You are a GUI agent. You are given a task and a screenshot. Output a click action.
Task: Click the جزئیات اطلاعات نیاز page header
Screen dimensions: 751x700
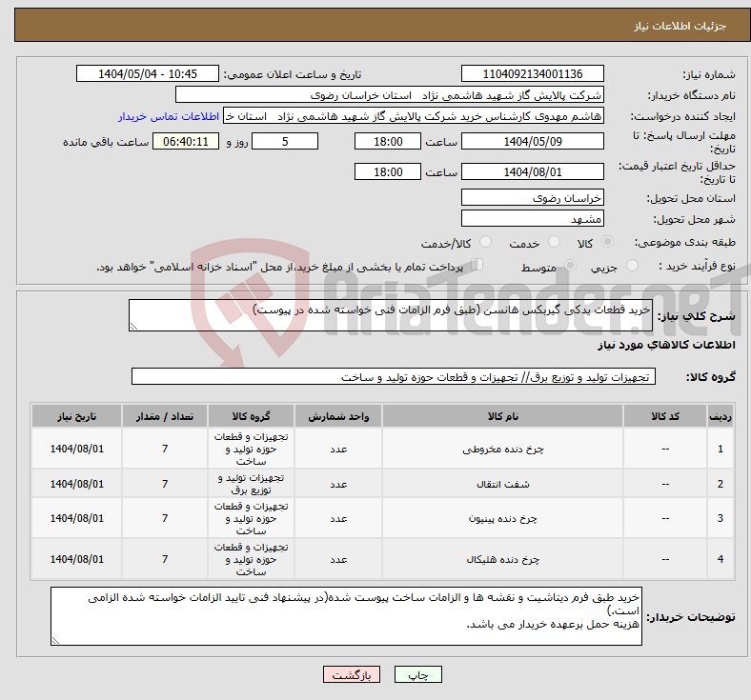680,26
